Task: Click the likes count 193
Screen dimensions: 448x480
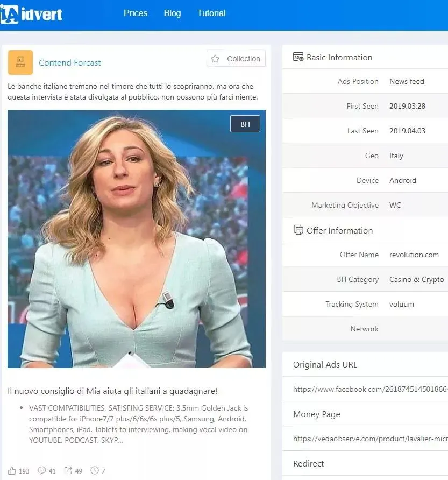Action: coord(24,471)
